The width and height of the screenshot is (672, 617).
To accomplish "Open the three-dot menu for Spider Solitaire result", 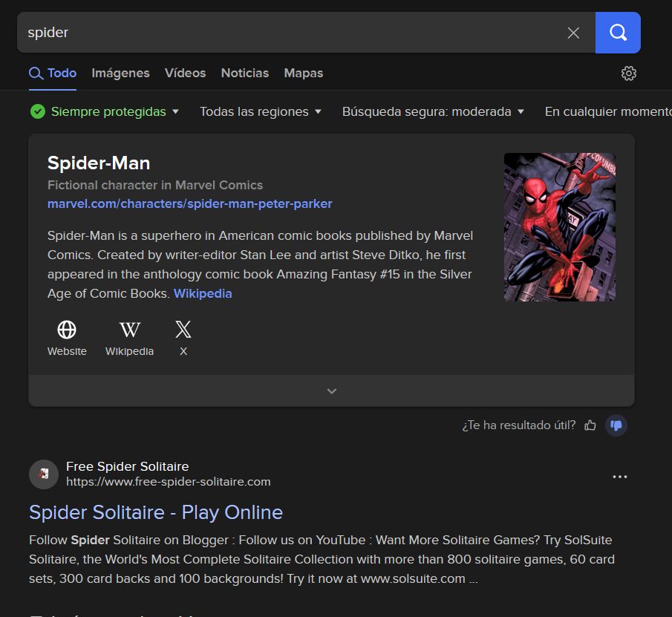I will click(620, 477).
